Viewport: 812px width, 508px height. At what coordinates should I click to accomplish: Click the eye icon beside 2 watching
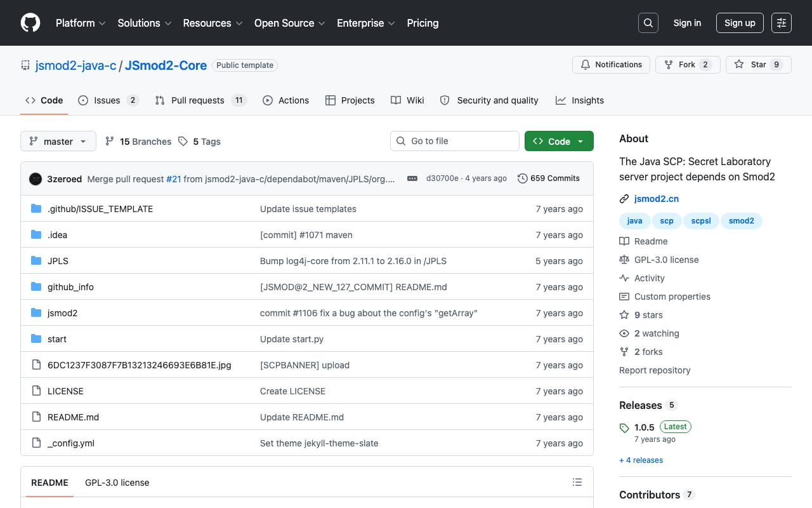(x=624, y=333)
